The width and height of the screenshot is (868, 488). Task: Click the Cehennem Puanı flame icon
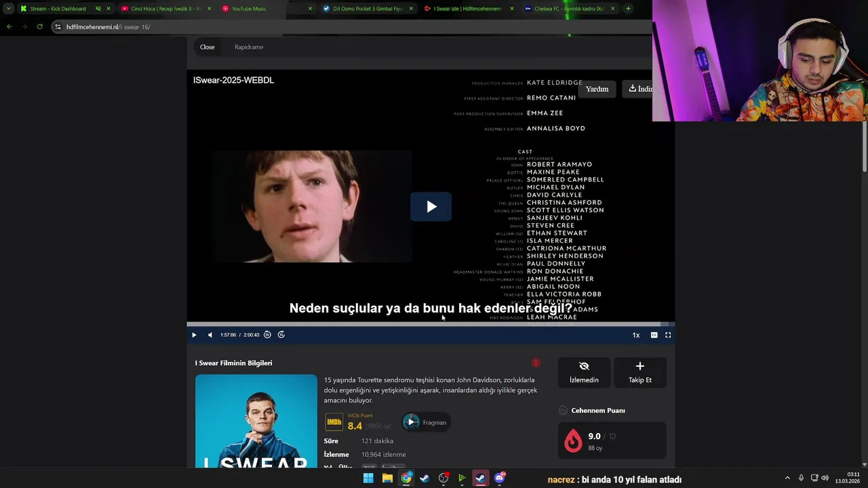click(573, 441)
